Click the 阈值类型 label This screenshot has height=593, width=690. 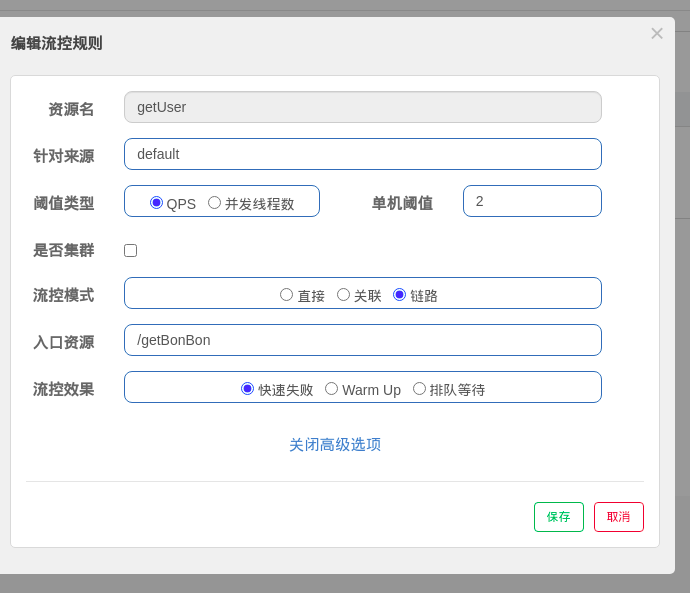[x=64, y=203]
